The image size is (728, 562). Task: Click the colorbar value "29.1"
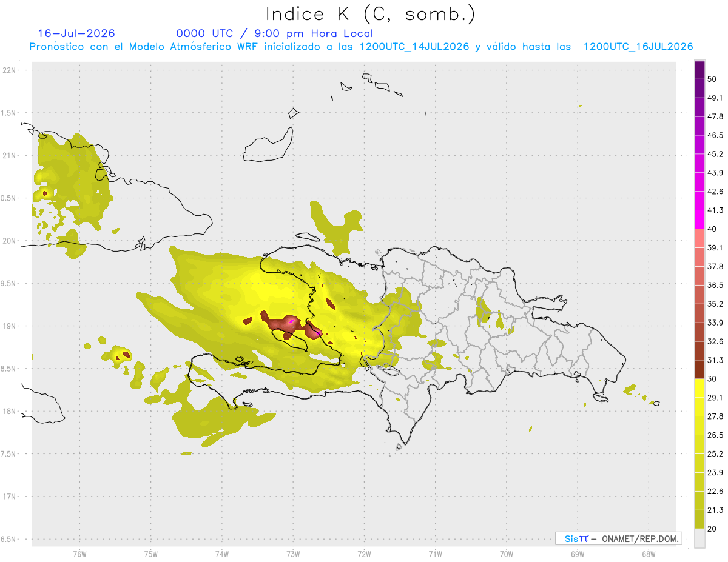click(715, 397)
